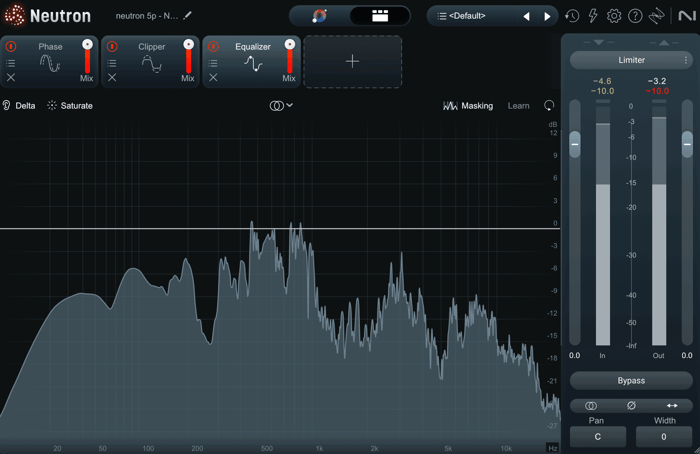Go to previous preset arrow

pos(527,17)
